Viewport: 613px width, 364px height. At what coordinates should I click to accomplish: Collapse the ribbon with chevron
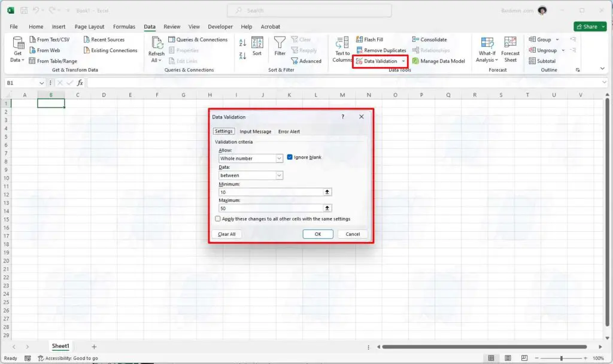click(x=602, y=68)
